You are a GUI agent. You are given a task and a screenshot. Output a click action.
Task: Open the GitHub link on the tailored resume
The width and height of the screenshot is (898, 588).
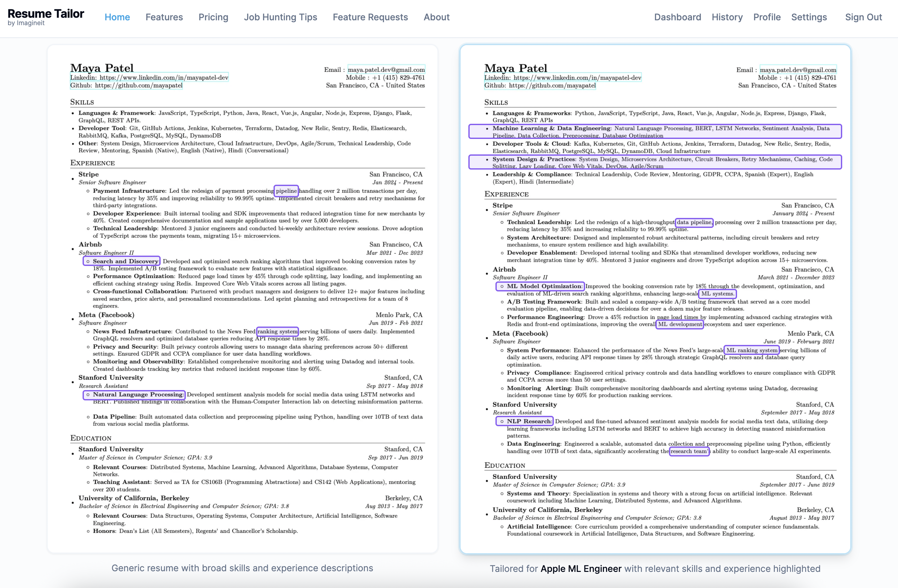(540, 85)
